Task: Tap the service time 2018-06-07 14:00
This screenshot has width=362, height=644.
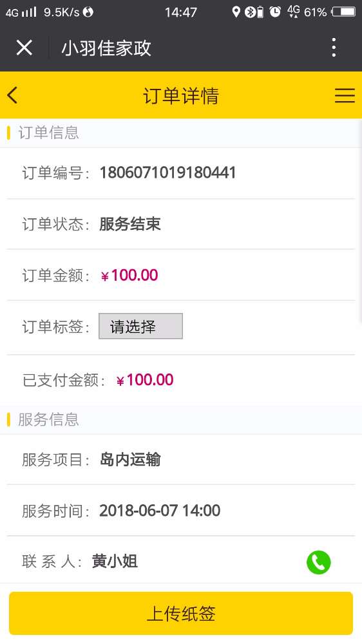Action: 160,511
